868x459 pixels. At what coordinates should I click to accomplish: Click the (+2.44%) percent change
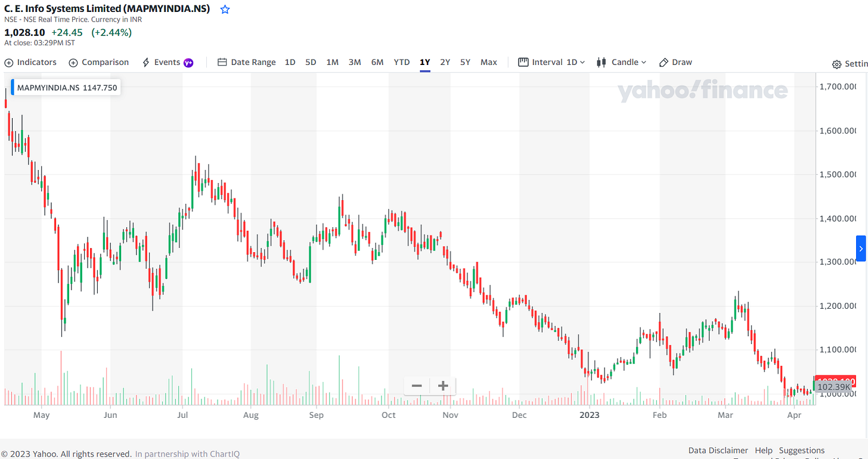click(x=111, y=32)
